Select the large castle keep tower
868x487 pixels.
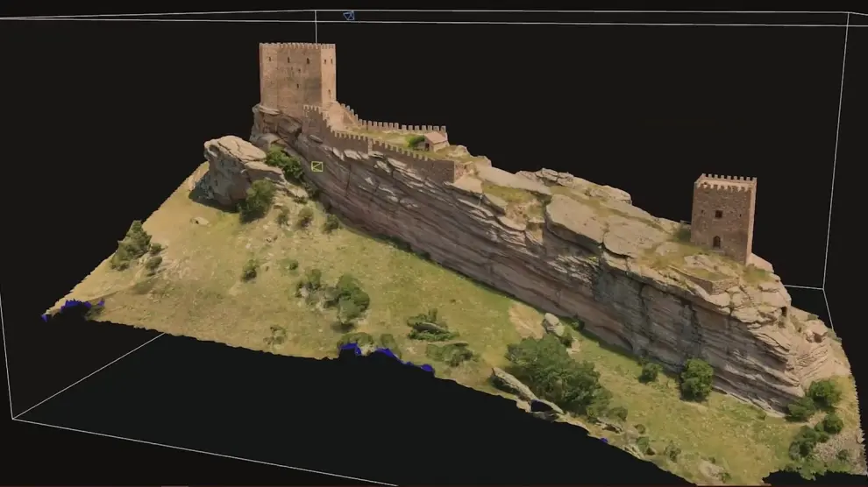pos(296,77)
